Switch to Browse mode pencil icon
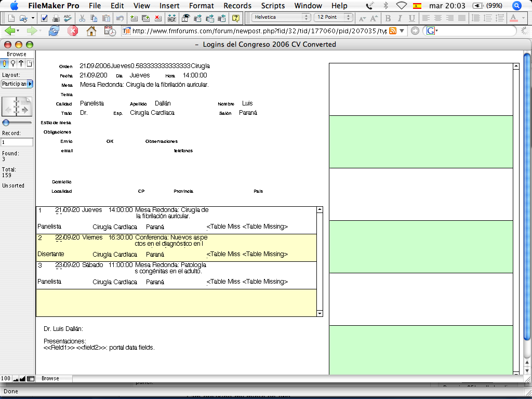Viewport: 532px width, 399px height. click(5, 64)
